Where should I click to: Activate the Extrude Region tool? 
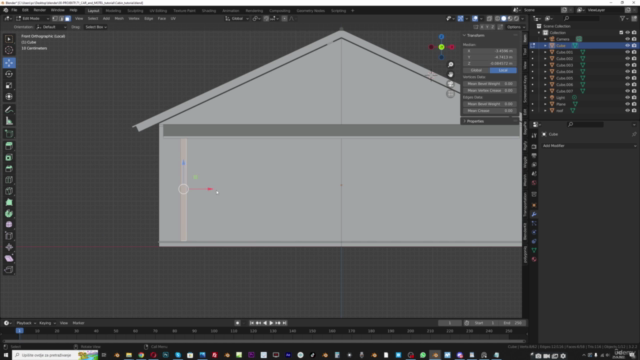(x=9, y=146)
